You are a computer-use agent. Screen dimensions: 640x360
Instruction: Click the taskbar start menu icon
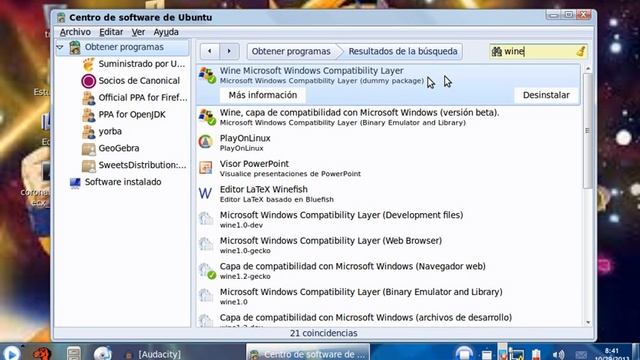point(11,353)
